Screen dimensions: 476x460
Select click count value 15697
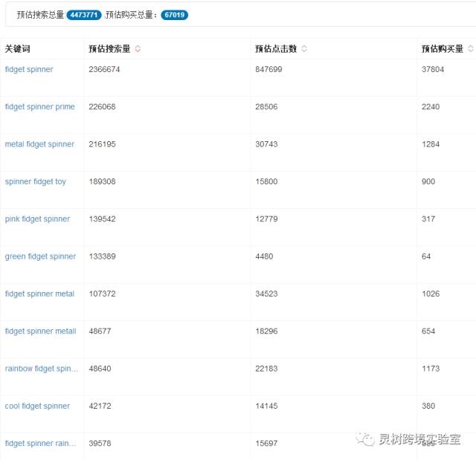266,444
